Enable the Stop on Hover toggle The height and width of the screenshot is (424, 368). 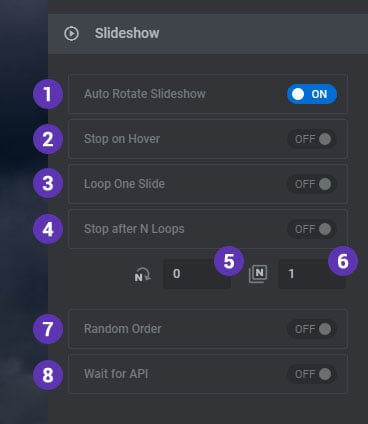pos(312,139)
